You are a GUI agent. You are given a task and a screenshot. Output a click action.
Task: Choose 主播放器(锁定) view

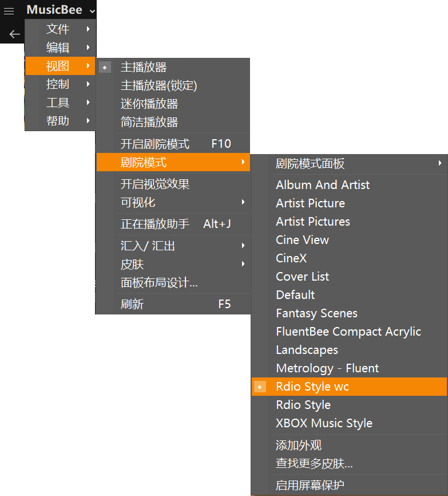[173, 85]
